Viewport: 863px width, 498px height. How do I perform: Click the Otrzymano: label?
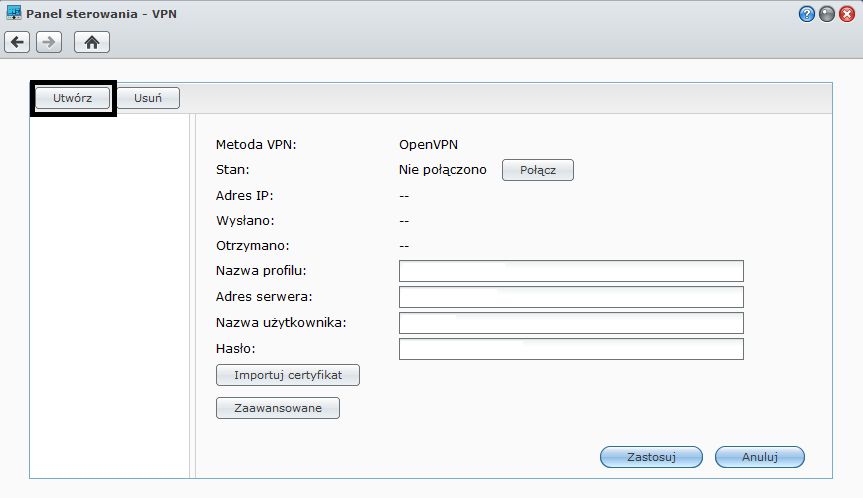coord(253,246)
